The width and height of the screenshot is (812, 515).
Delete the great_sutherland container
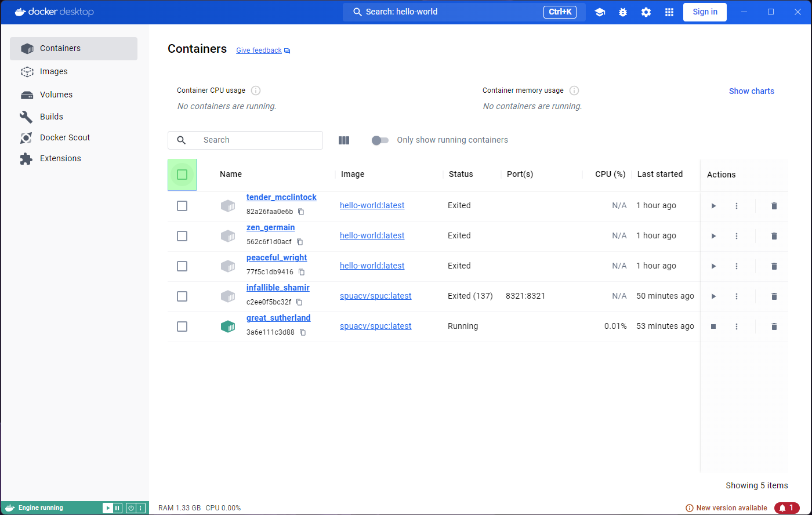click(x=774, y=327)
